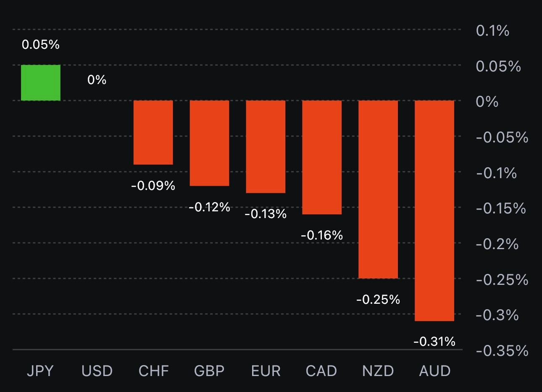This screenshot has height=392, width=542.
Task: Click the EUR x-axis label
Action: (266, 371)
